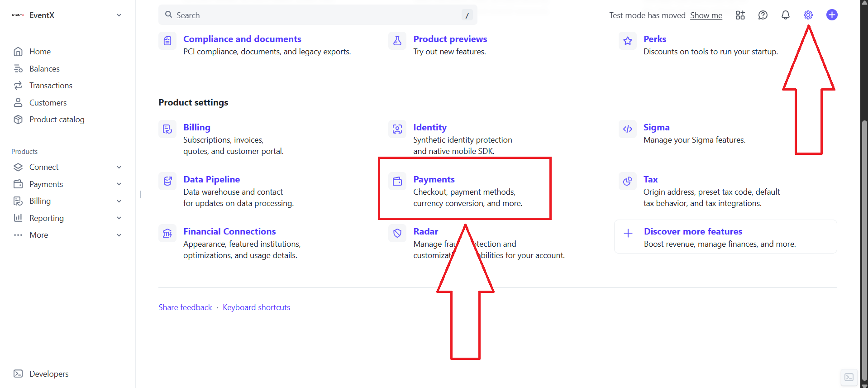
Task: Expand the EventX account switcher
Action: tap(119, 15)
